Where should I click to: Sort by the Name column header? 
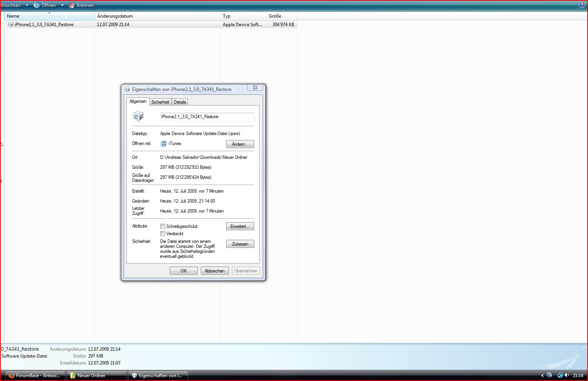(x=50, y=16)
